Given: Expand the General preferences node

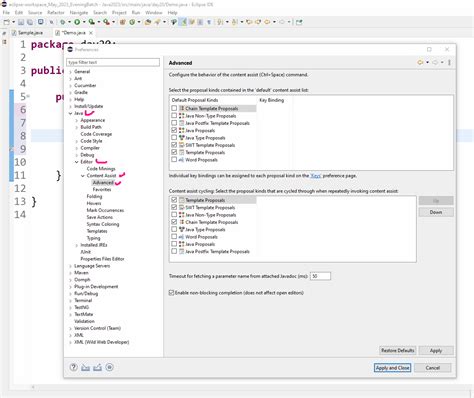Looking at the screenshot, I should pos(70,72).
